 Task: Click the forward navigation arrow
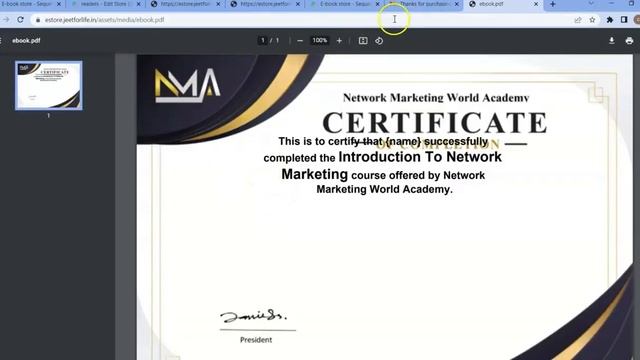[6, 20]
